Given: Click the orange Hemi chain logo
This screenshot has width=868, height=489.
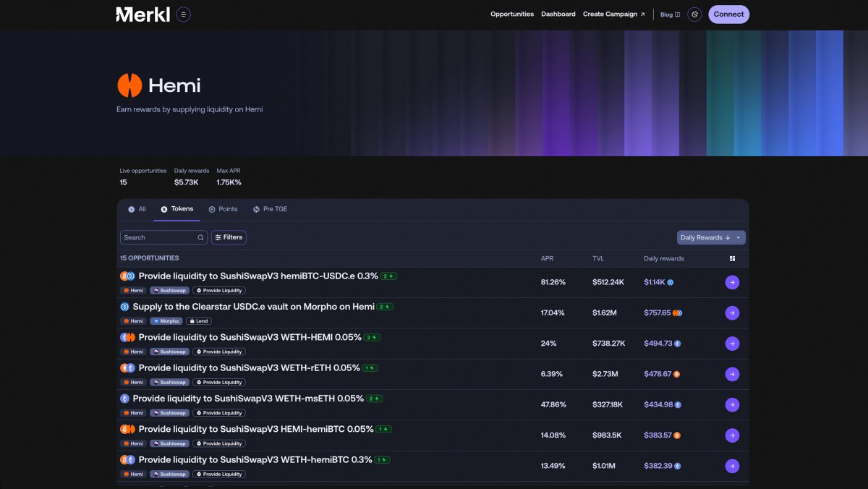Looking at the screenshot, I should 129,85.
